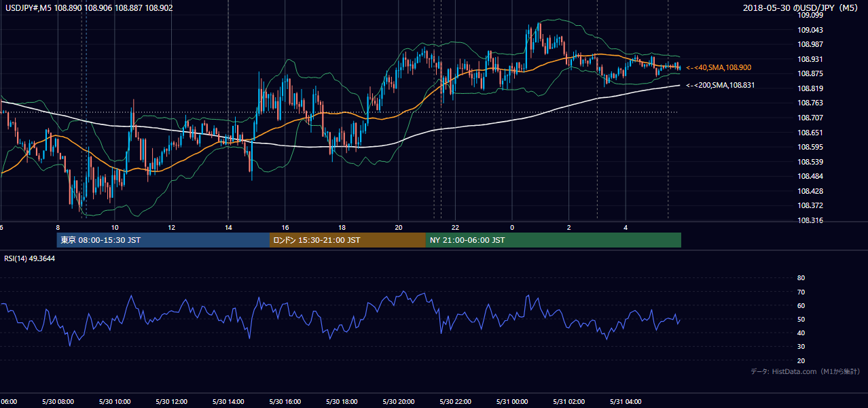This screenshot has height=408, width=868.
Task: Click the 5/30 08:00 time label
Action: coord(58,402)
